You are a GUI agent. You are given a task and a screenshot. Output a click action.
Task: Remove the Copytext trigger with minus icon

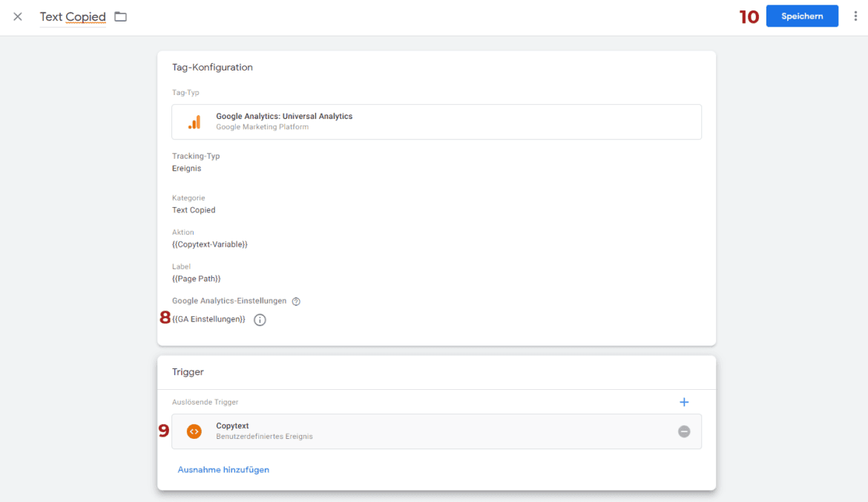tap(684, 431)
